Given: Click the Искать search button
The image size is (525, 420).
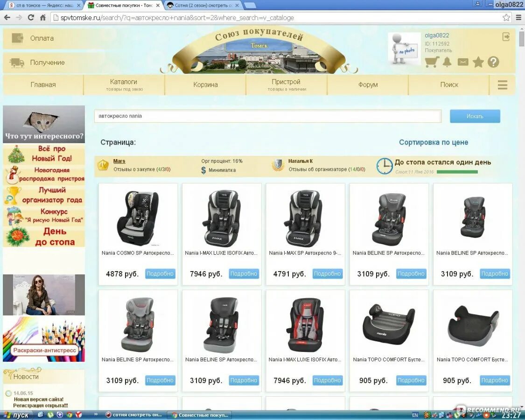Looking at the screenshot, I should [475, 116].
